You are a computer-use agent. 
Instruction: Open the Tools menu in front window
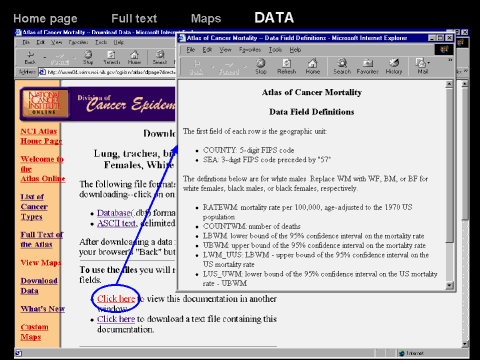pos(275,50)
